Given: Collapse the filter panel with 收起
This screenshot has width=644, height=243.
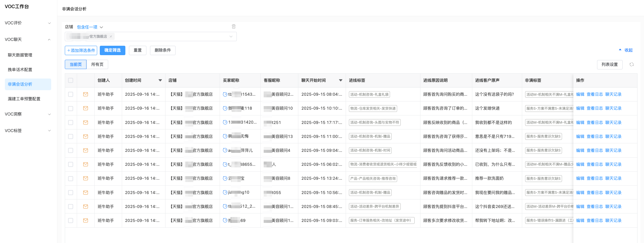Looking at the screenshot, I should 626,50.
